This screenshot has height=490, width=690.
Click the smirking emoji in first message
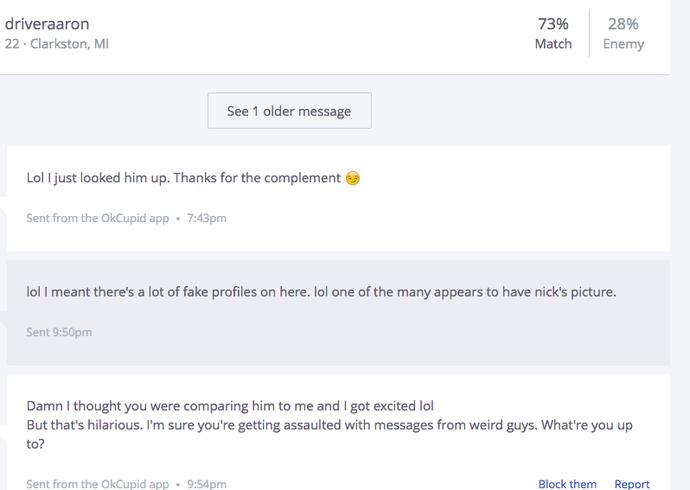(352, 178)
